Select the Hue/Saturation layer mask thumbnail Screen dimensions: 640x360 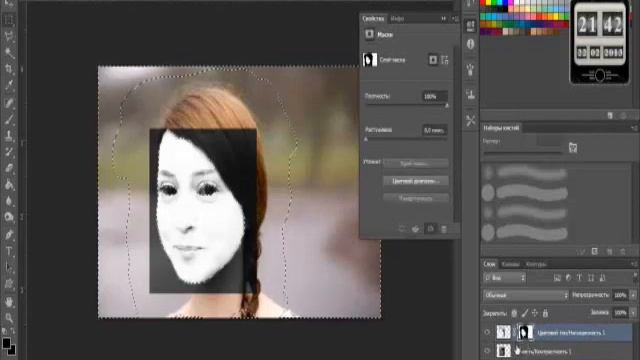525,332
